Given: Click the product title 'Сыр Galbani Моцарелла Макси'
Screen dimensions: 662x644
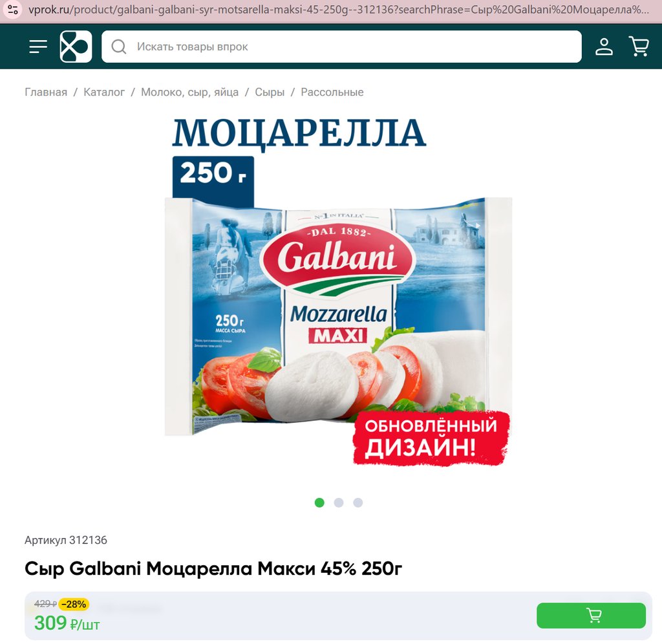Looking at the screenshot, I should 170,568.
